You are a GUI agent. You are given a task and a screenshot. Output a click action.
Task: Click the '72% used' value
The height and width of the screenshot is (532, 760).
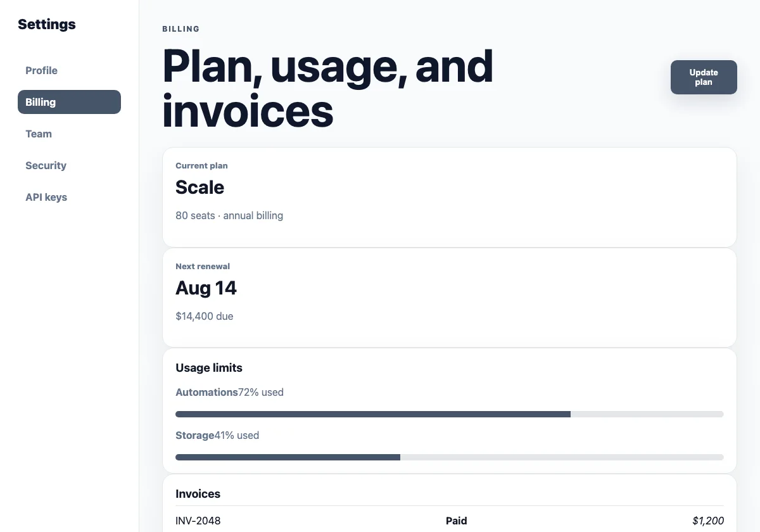pyautogui.click(x=261, y=392)
